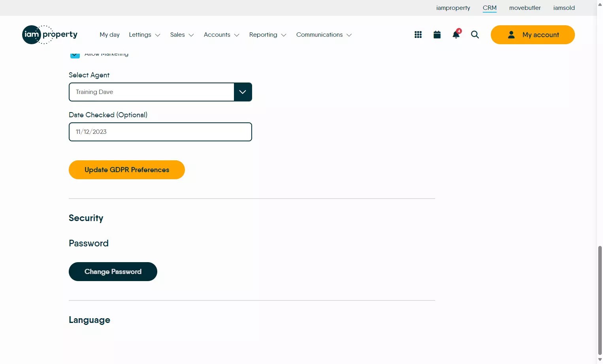
Task: Open the Lettings dropdown menu
Action: 144,35
